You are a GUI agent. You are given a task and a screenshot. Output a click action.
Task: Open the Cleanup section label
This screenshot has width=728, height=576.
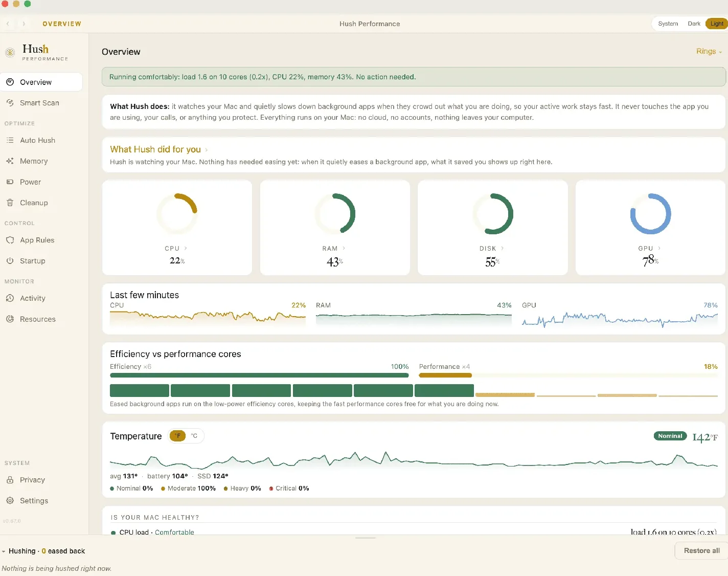(x=34, y=203)
